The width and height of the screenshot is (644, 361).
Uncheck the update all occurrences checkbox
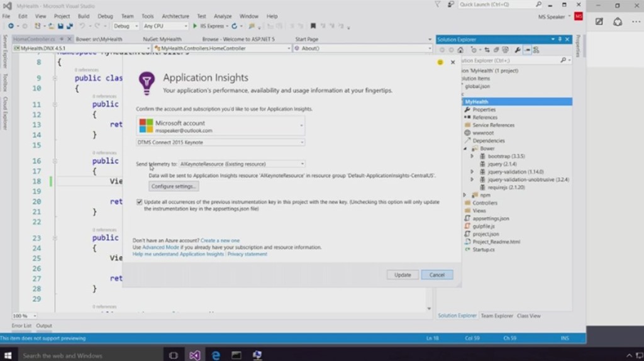[139, 202]
